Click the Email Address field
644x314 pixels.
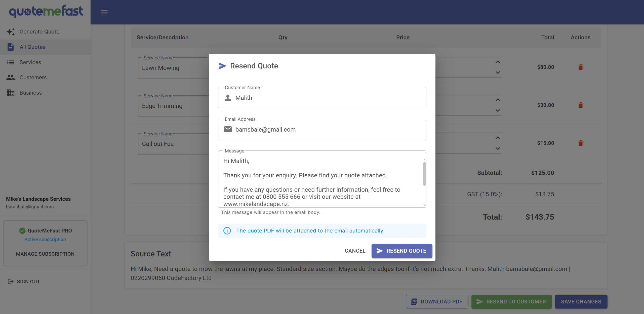[322, 130]
